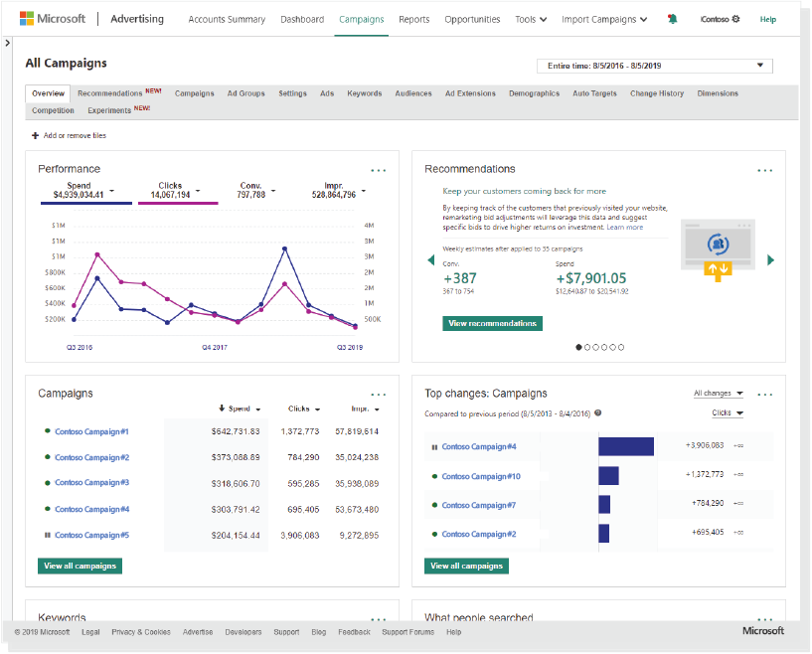
Task: Click Contoso Campaign#10 clicks change bar
Action: click(608, 476)
